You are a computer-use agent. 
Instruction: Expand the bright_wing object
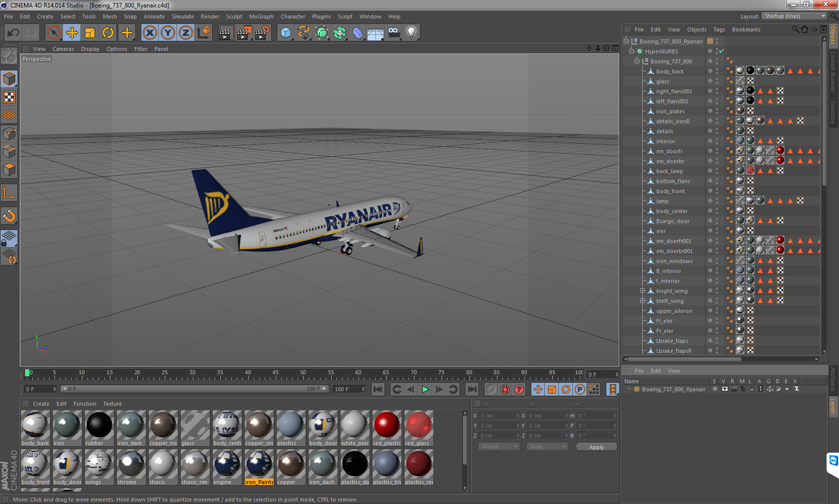point(643,290)
